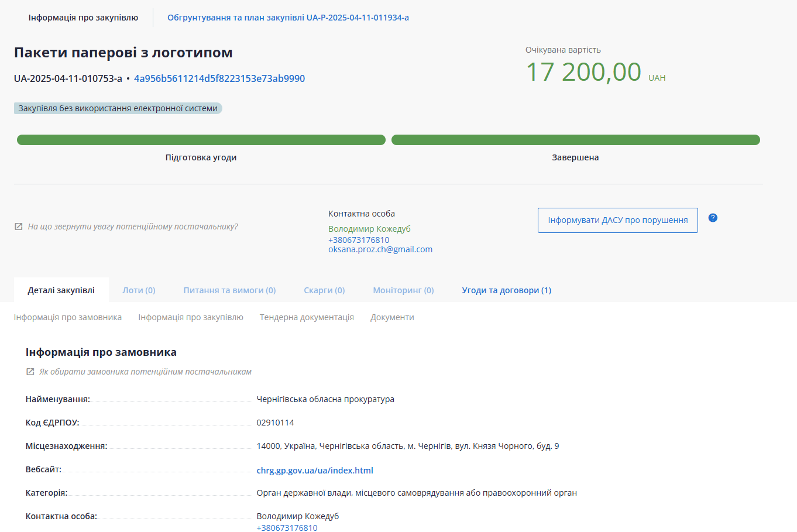Click external link icon beside choosing customer hint

(30, 372)
